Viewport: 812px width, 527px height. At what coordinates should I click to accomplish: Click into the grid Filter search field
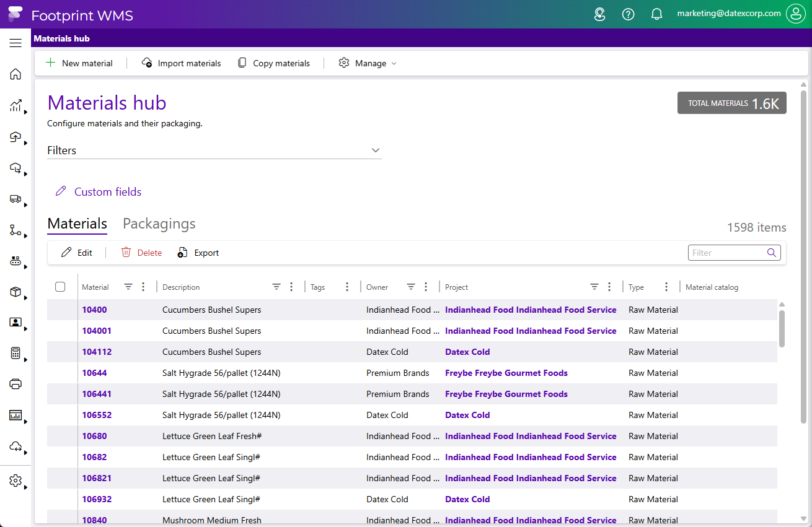click(x=726, y=253)
